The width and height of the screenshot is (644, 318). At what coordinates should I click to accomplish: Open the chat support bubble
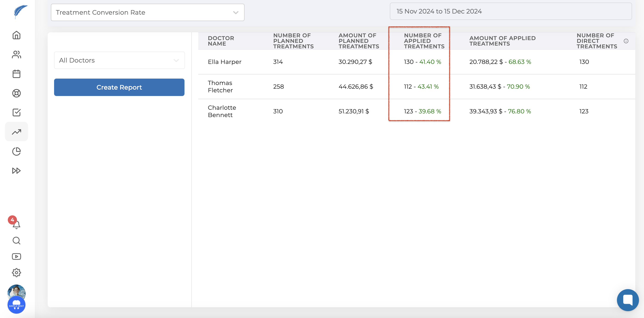(627, 300)
